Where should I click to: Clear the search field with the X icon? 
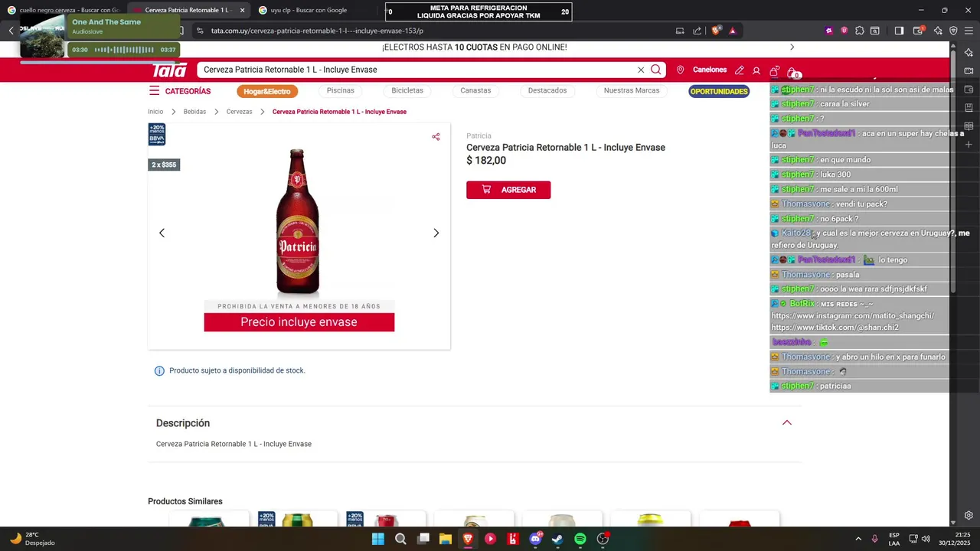click(x=641, y=70)
